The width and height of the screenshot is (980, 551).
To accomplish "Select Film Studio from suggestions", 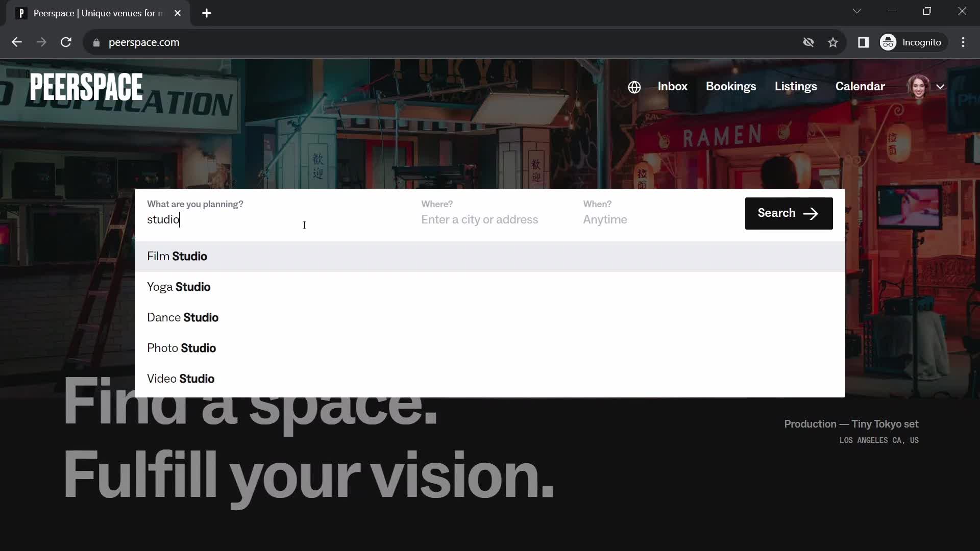I will coord(178,256).
